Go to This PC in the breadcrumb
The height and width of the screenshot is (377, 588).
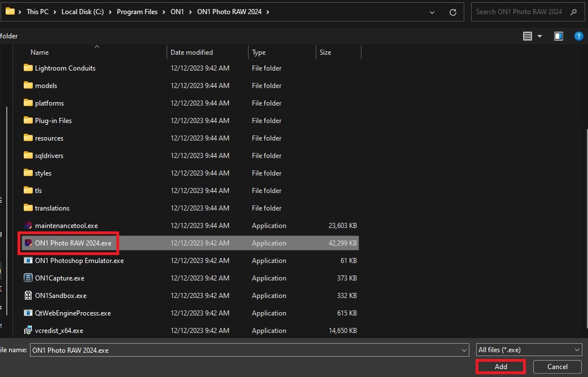pos(37,12)
